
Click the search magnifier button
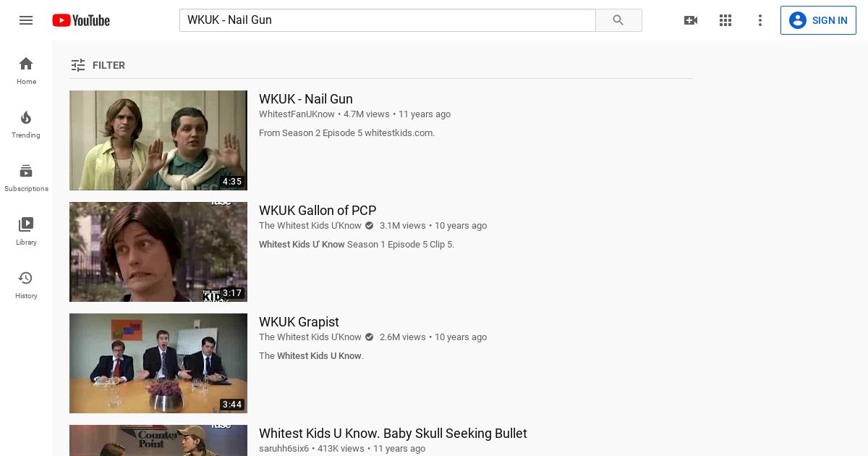coord(618,20)
